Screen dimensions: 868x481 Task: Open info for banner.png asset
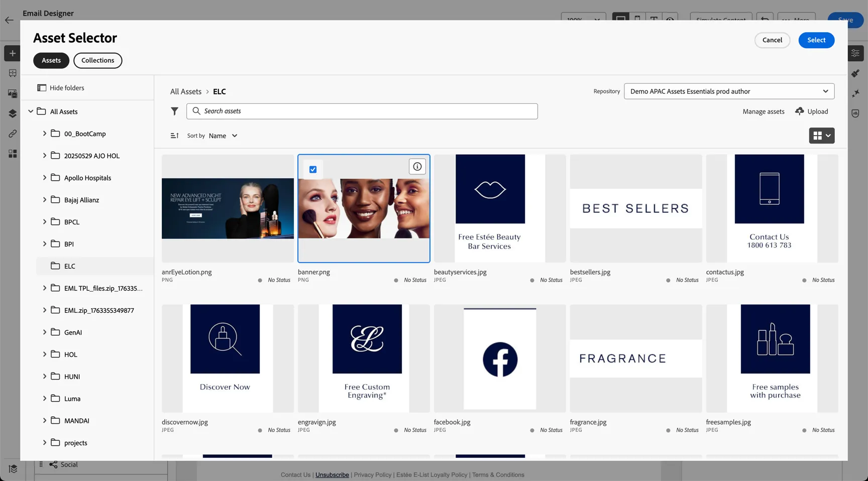pos(417,167)
